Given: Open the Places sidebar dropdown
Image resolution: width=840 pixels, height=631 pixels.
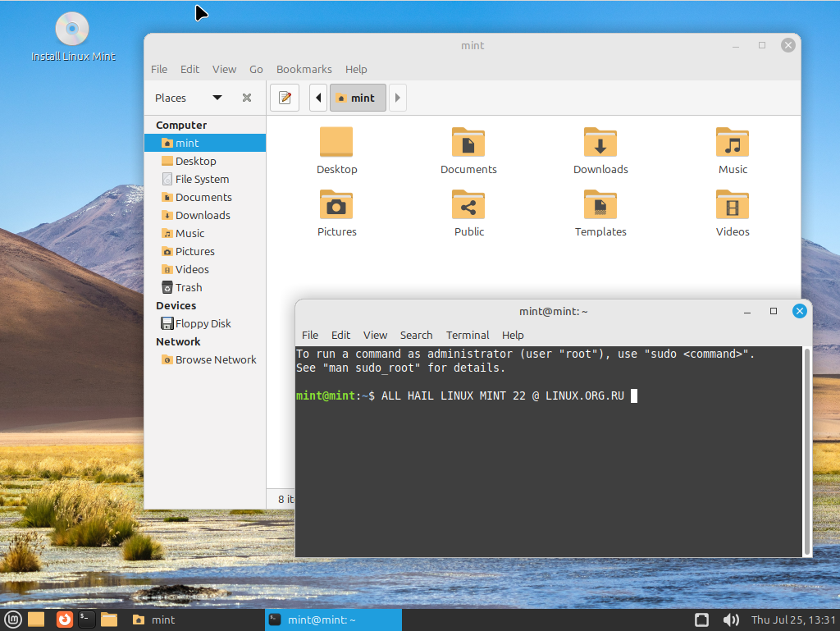Looking at the screenshot, I should click(x=217, y=98).
